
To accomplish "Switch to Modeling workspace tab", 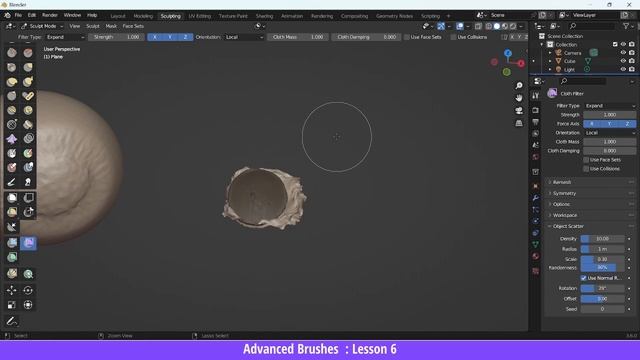I will coord(143,16).
